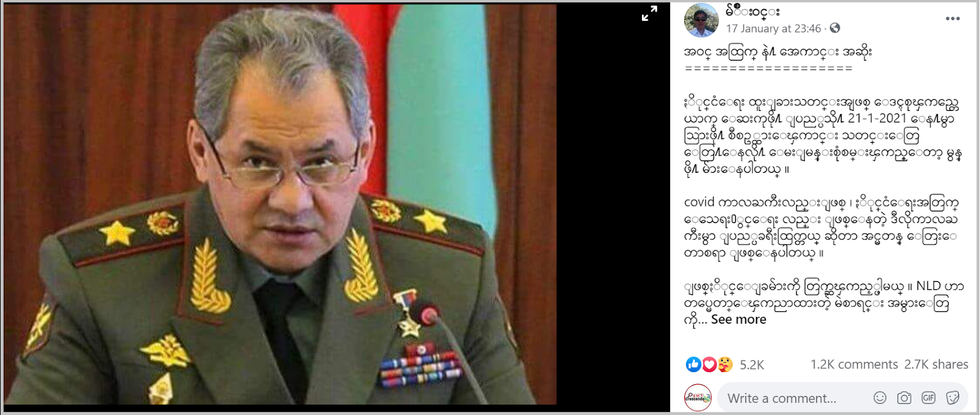Click the main photo of uniformed man
Image resolution: width=980 pixels, height=415 pixels.
coord(280,204)
